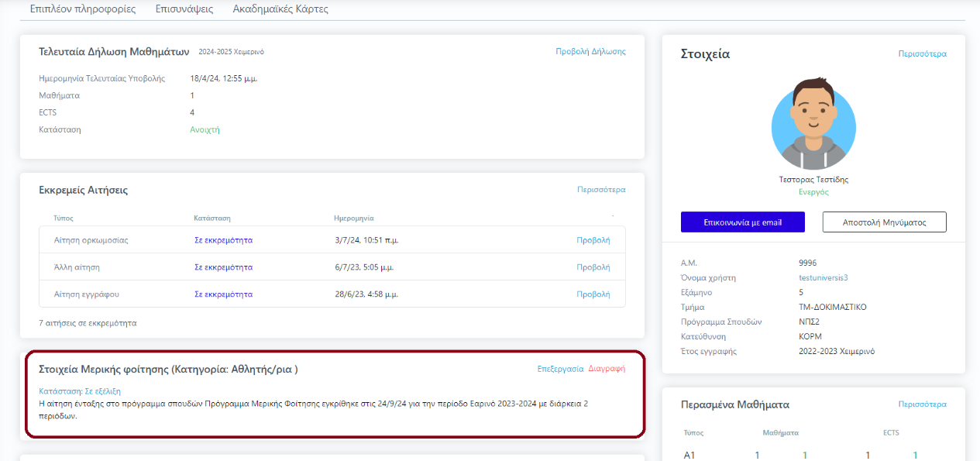Click the Εκκρεμείς Αιτήσεις heading
Image resolution: width=980 pixels, height=461 pixels.
pos(84,190)
